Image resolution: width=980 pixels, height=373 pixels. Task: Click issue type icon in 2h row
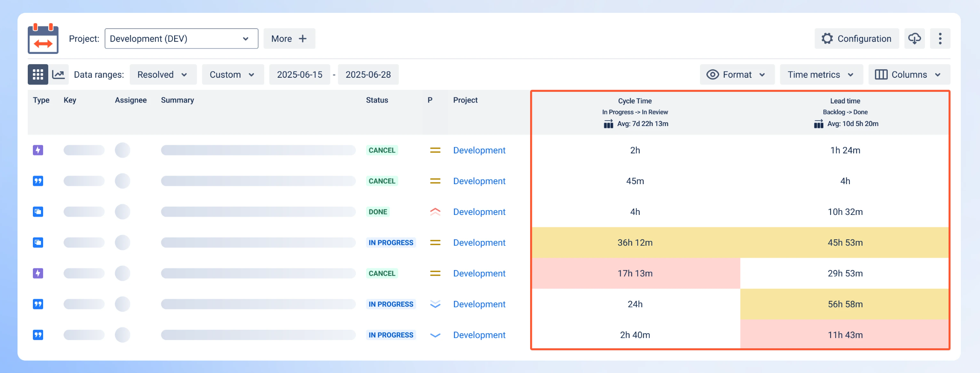tap(38, 150)
